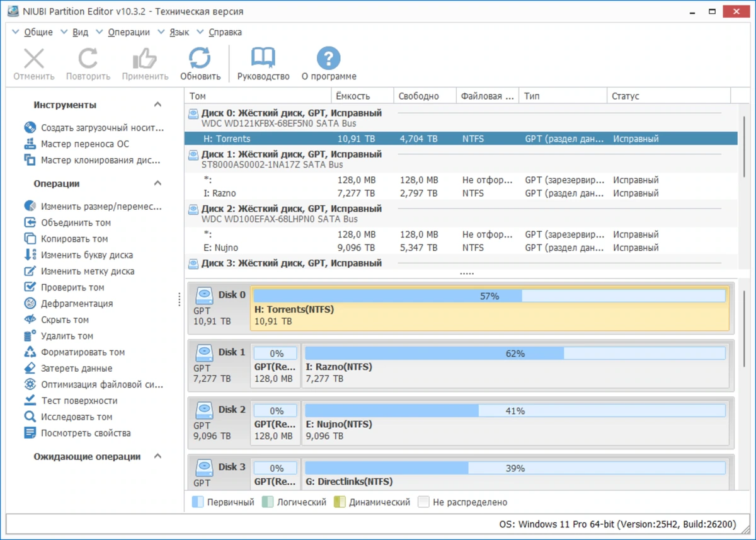Select the I: Razno volume row
The image size is (756, 540).
pyautogui.click(x=461, y=193)
